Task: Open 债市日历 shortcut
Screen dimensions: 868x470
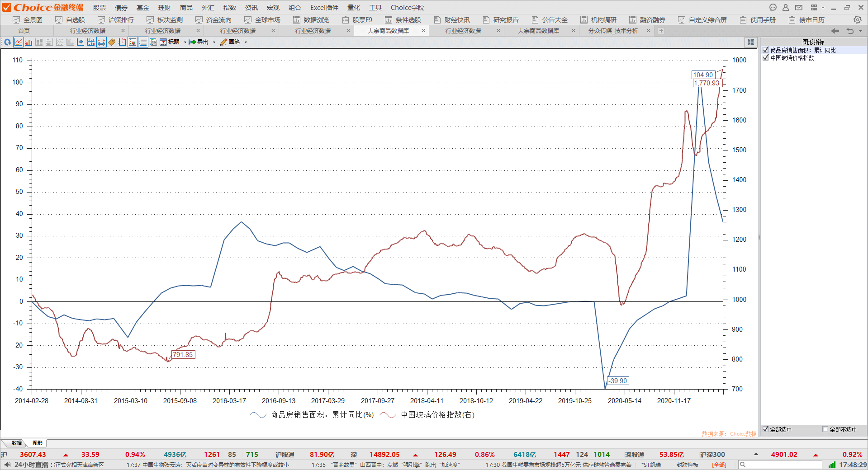Action: 806,20
